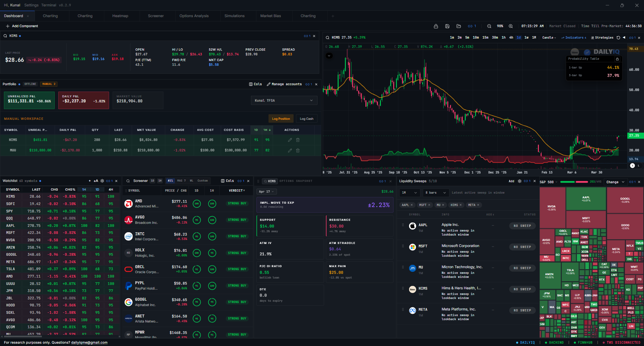Image resolution: width=644 pixels, height=346 pixels.
Task: Click the lock layout icon
Action: coord(436,26)
